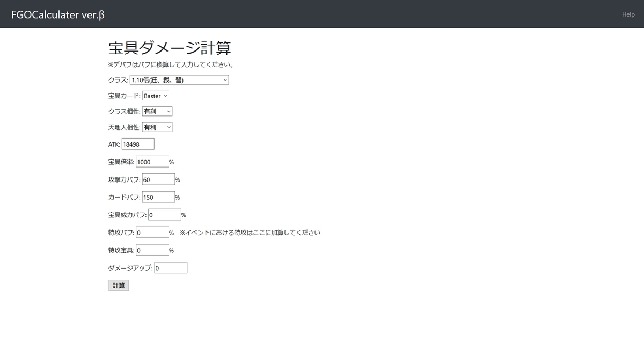Click the 宝具威力バフ: label
The image size is (644, 348).
coord(127,215)
